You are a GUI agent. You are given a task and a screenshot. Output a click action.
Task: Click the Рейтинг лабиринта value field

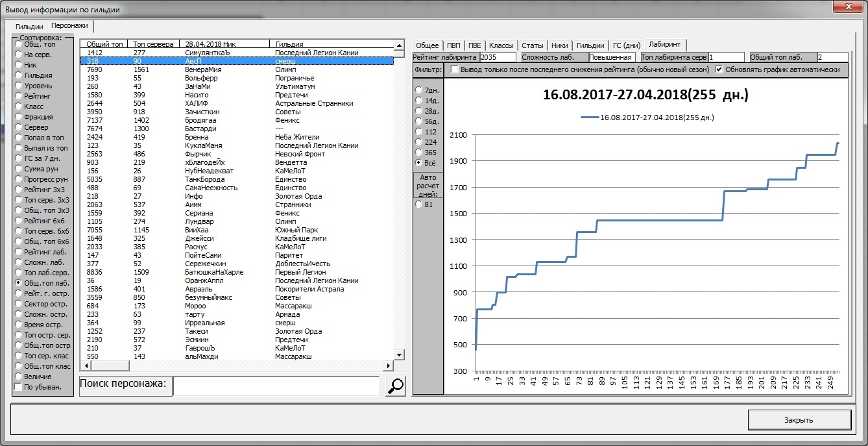(x=498, y=57)
